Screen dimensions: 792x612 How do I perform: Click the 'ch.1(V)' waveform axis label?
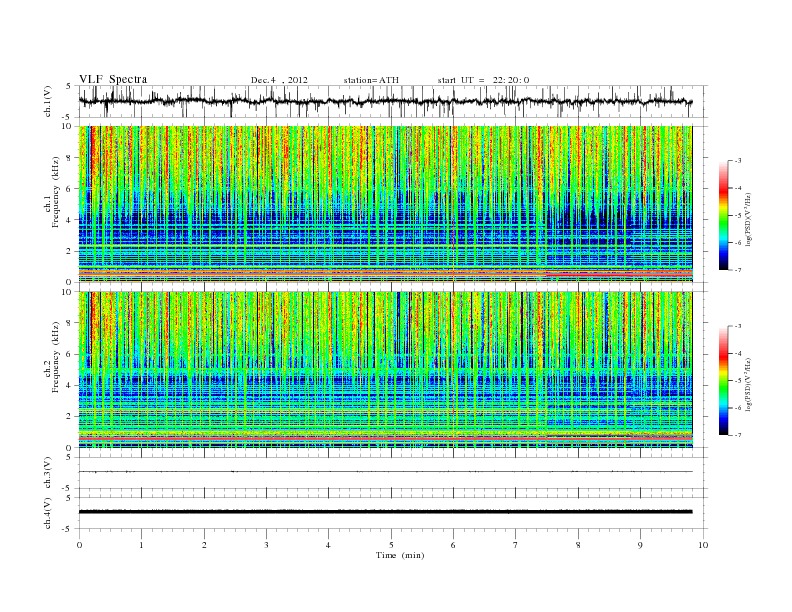click(47, 103)
